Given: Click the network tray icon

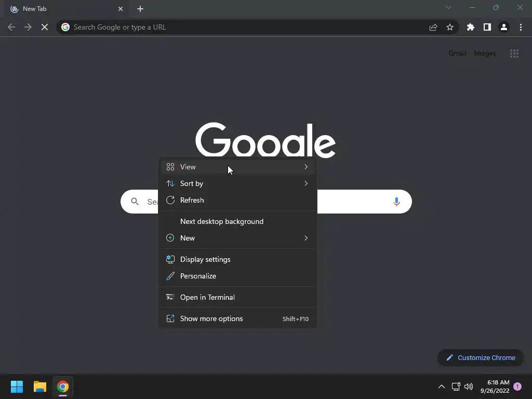Looking at the screenshot, I should (x=456, y=387).
